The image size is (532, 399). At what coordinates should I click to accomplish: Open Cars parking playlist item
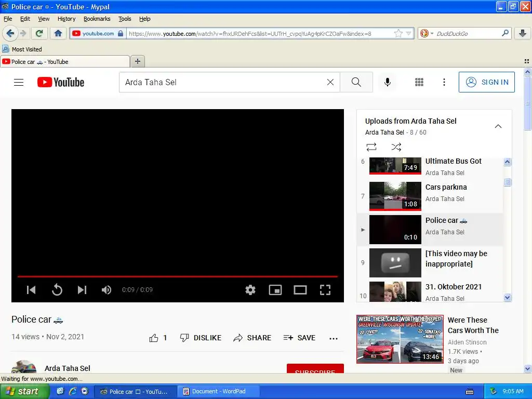[x=430, y=196]
